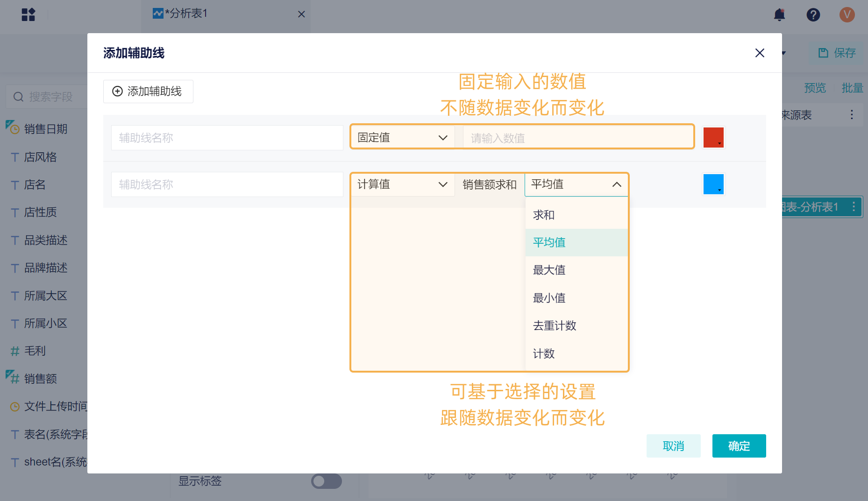Expand the 计算值 type dropdown

(x=402, y=184)
